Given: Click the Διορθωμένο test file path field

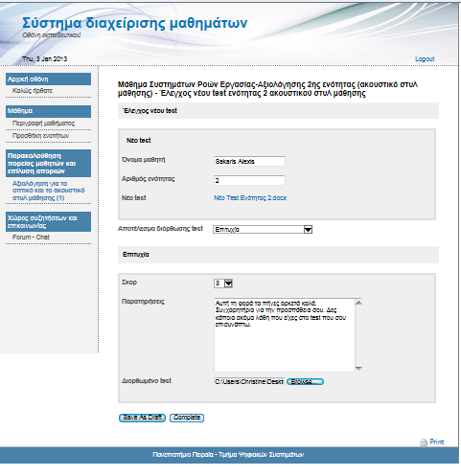Looking at the screenshot, I should [249, 381].
